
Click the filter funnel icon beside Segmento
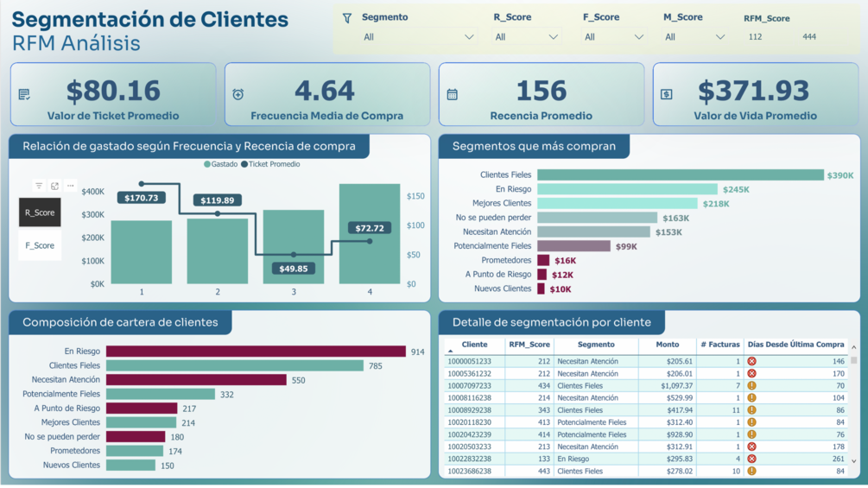[x=347, y=18]
